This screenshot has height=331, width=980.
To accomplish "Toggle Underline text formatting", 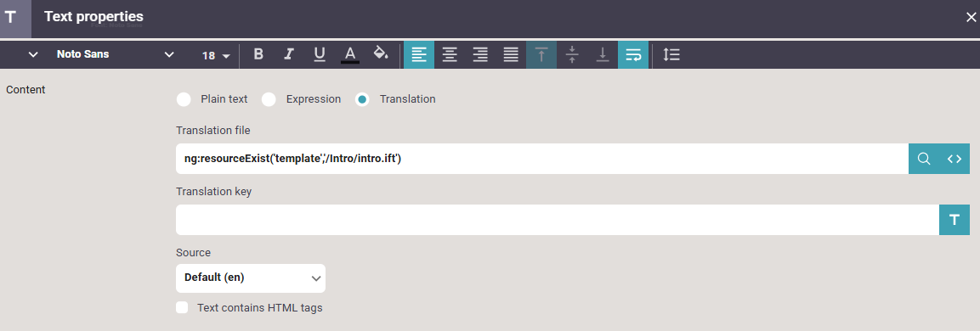I will tap(320, 54).
